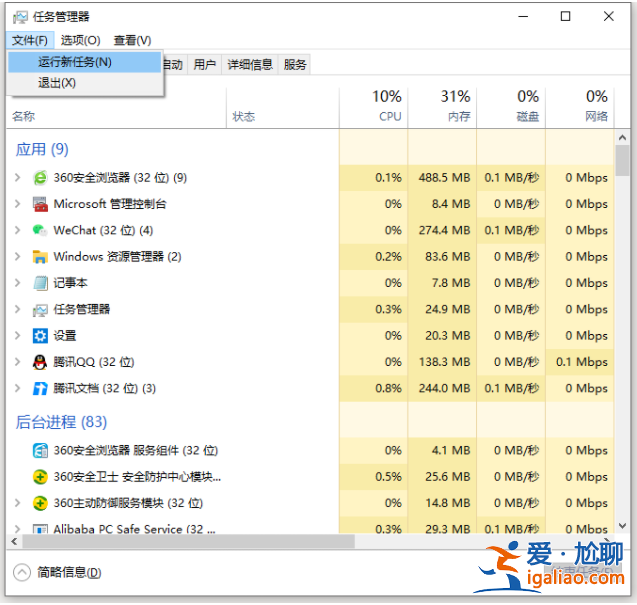Maximize the Task Manager window

coord(565,16)
